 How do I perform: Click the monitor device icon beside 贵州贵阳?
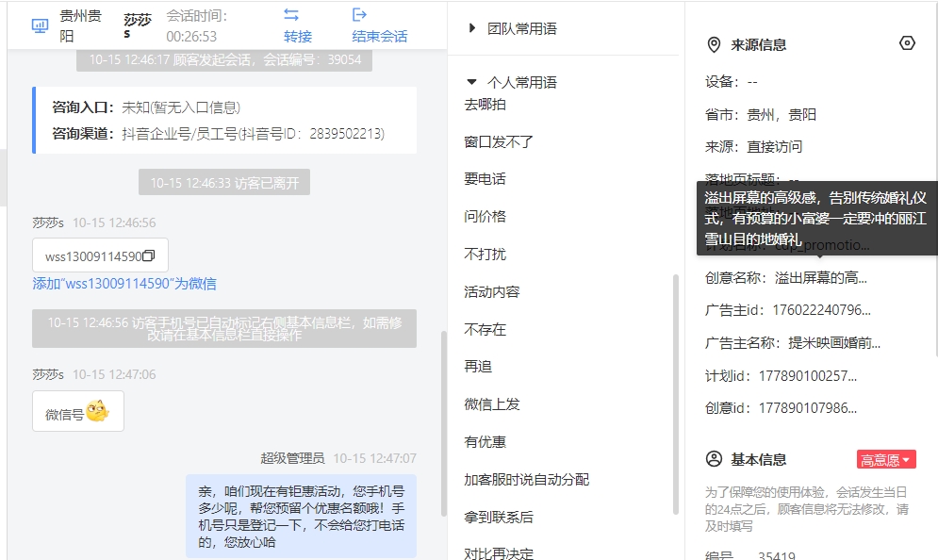[41, 25]
